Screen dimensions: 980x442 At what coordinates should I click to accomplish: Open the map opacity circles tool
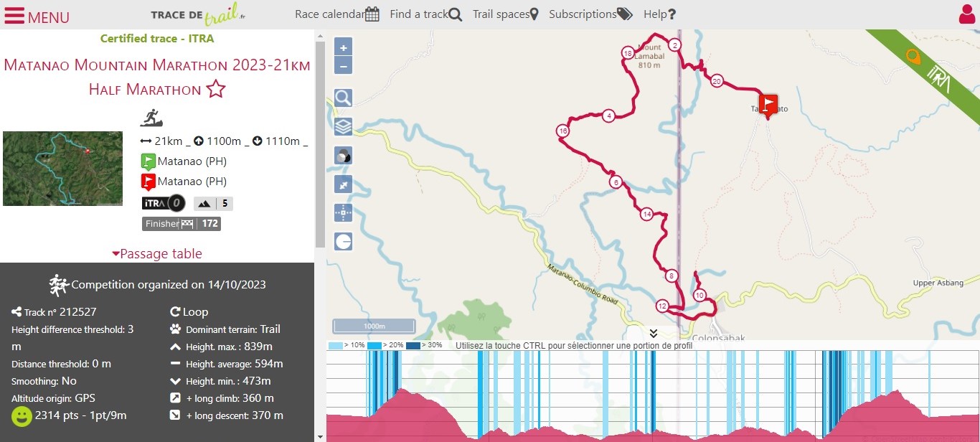point(343,156)
